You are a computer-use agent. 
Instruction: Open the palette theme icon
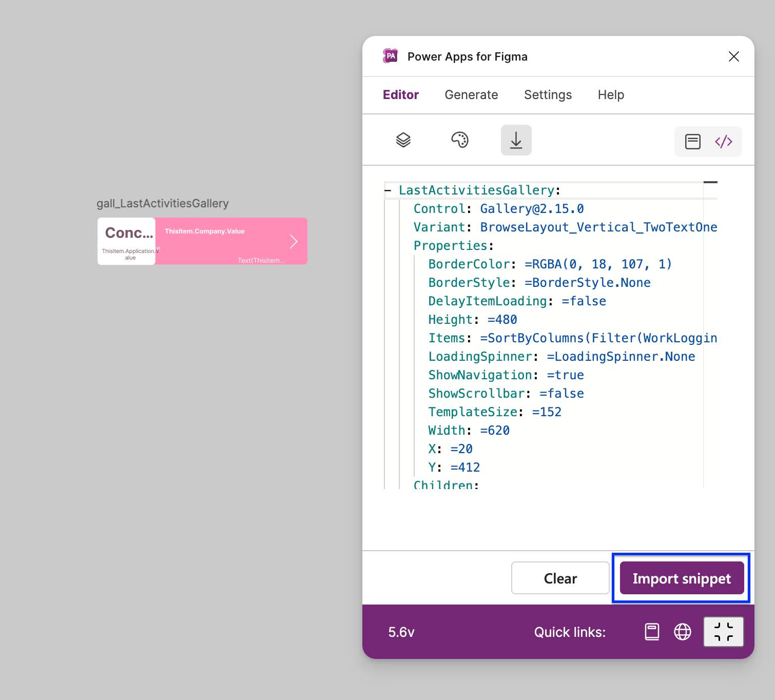point(460,140)
